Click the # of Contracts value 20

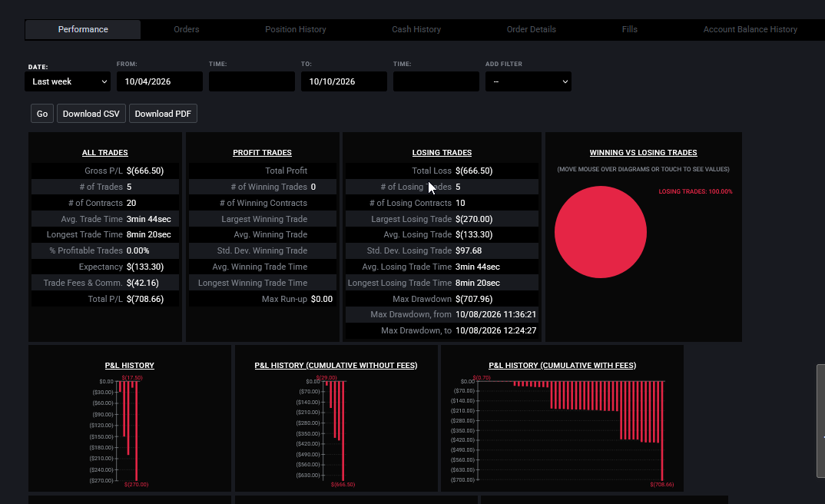(x=131, y=203)
